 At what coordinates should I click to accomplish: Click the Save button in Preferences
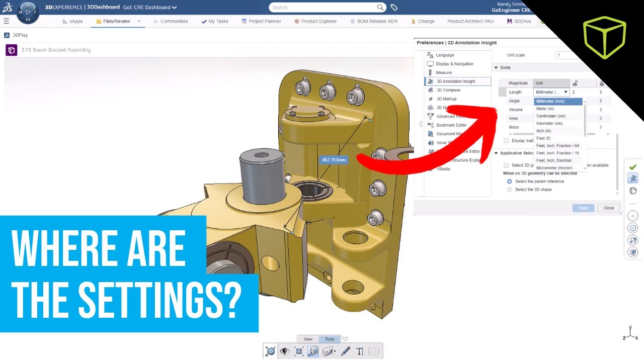point(583,208)
